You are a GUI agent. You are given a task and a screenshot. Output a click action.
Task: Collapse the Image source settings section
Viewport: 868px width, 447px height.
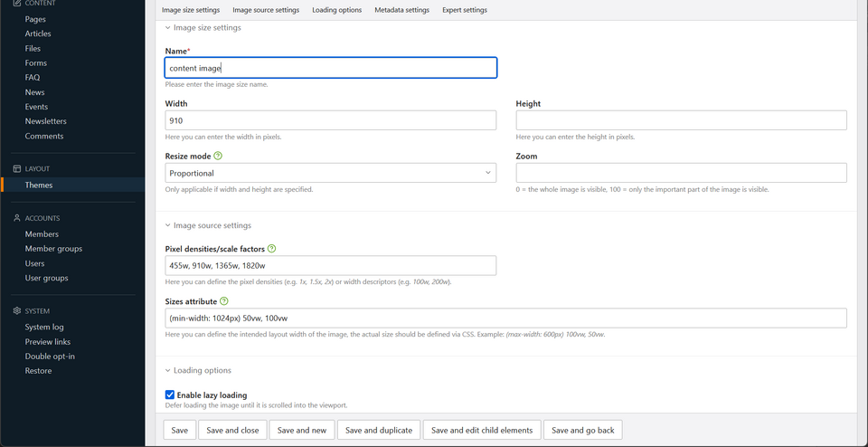pos(167,225)
